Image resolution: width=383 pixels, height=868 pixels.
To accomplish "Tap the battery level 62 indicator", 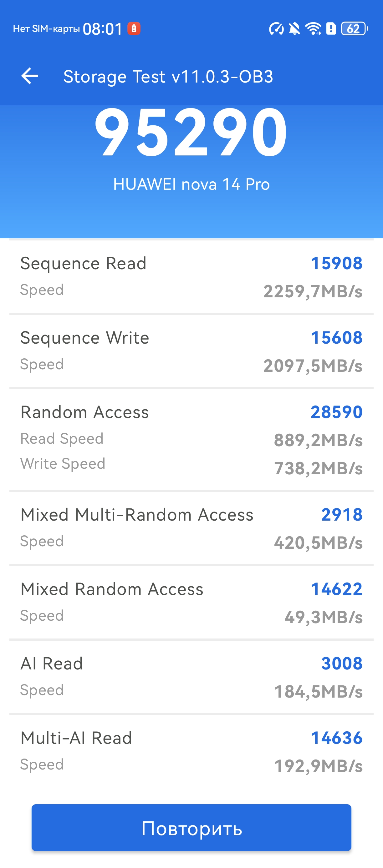I will coord(354,29).
